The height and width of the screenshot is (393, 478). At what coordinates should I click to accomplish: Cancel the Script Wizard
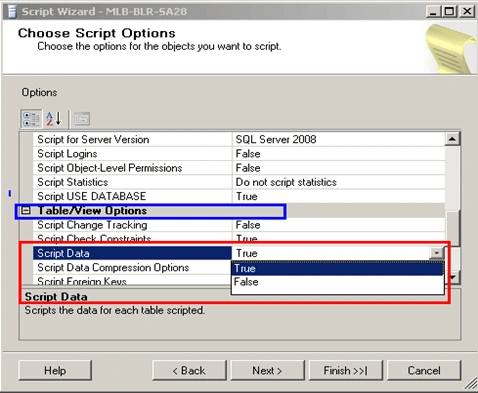[x=424, y=370]
